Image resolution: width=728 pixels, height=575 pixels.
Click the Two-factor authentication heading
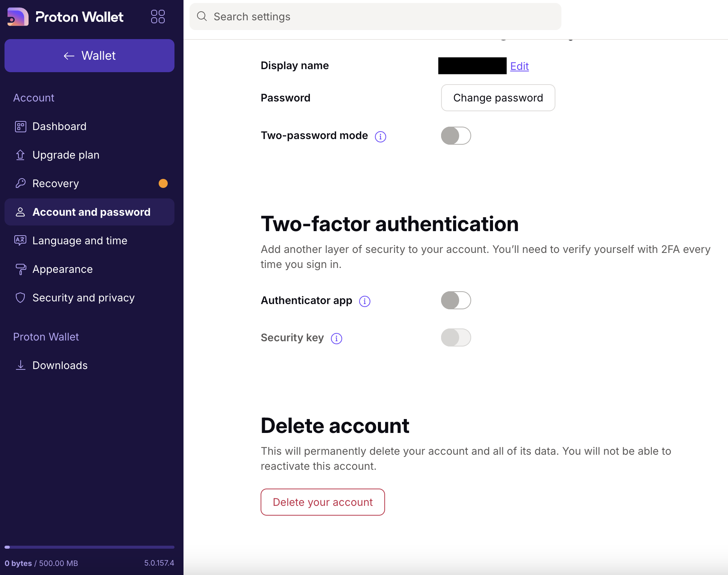point(390,224)
